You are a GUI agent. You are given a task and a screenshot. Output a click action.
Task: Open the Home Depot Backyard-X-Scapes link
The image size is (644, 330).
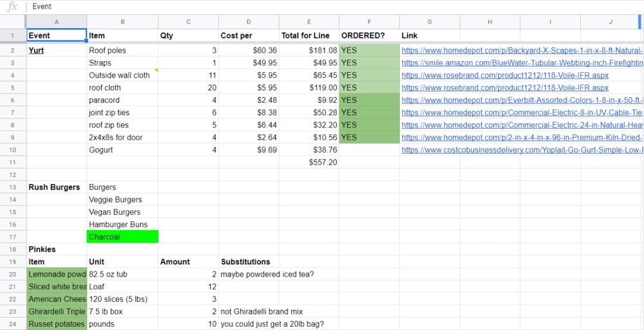pos(522,50)
